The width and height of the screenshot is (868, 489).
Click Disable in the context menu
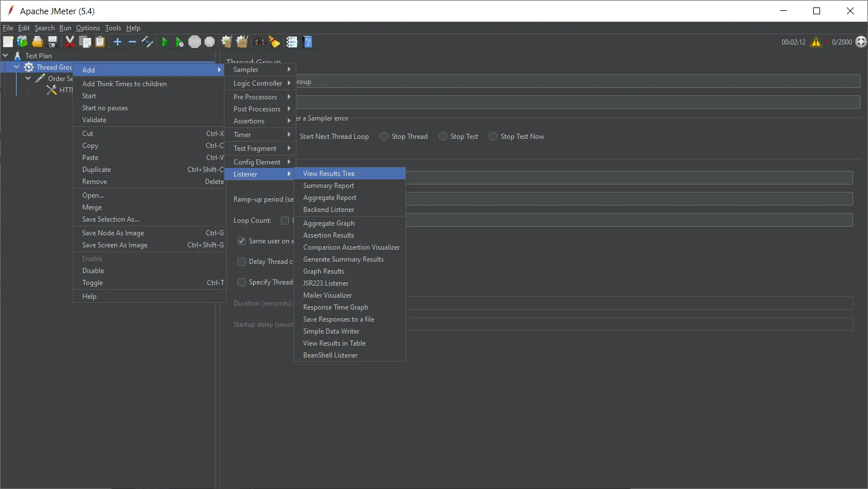[148, 271]
